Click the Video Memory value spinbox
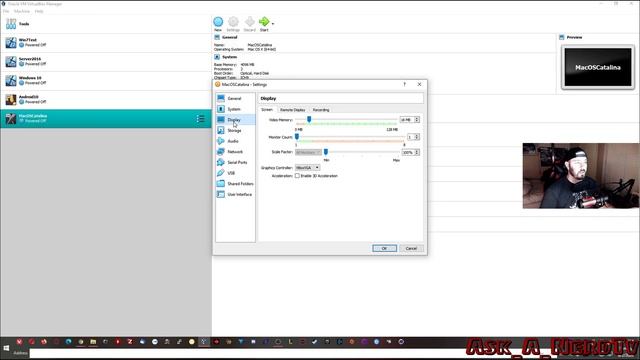This screenshot has height=360, width=640. 410,120
